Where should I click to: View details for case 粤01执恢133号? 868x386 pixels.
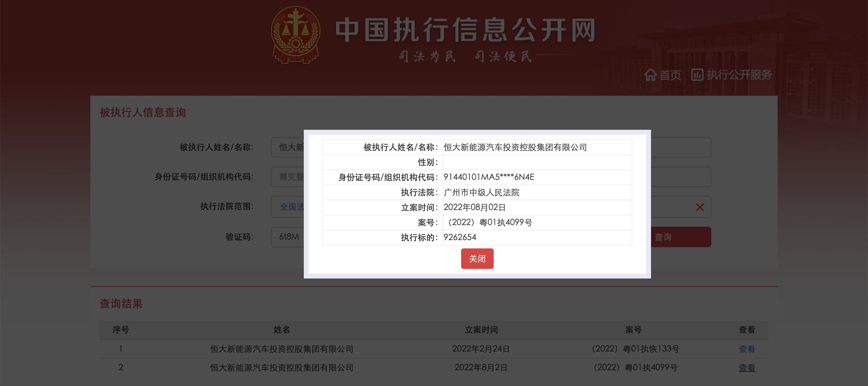coord(747,349)
